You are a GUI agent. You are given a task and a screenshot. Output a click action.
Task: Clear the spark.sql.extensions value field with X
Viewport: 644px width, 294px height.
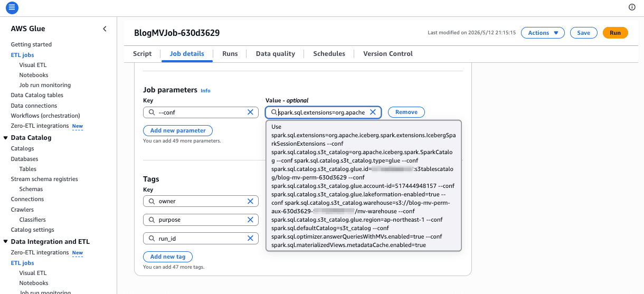click(373, 112)
